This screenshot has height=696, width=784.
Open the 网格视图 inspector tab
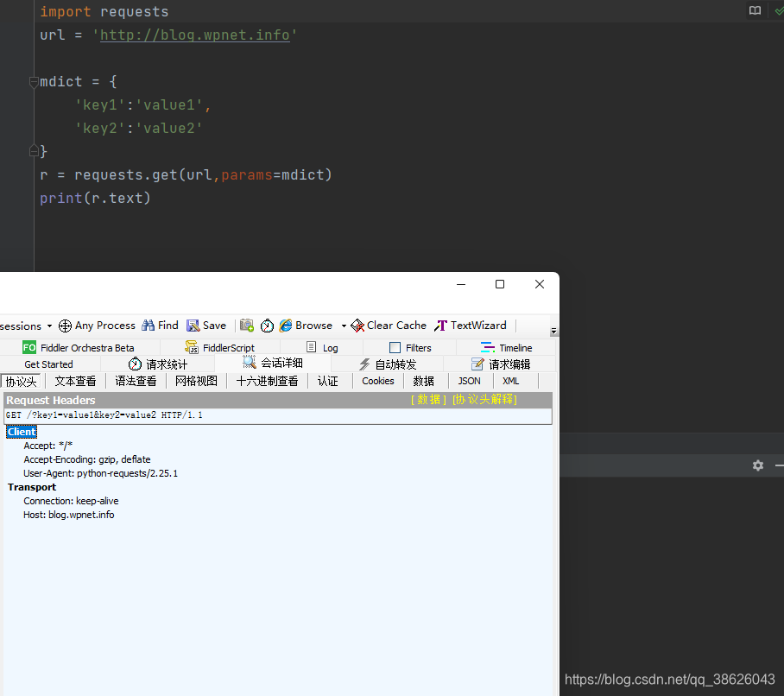(196, 381)
